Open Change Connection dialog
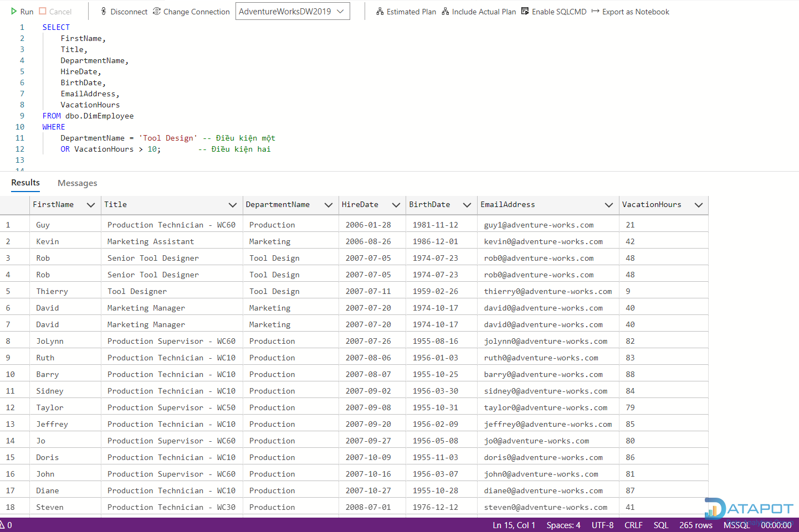 coord(191,12)
